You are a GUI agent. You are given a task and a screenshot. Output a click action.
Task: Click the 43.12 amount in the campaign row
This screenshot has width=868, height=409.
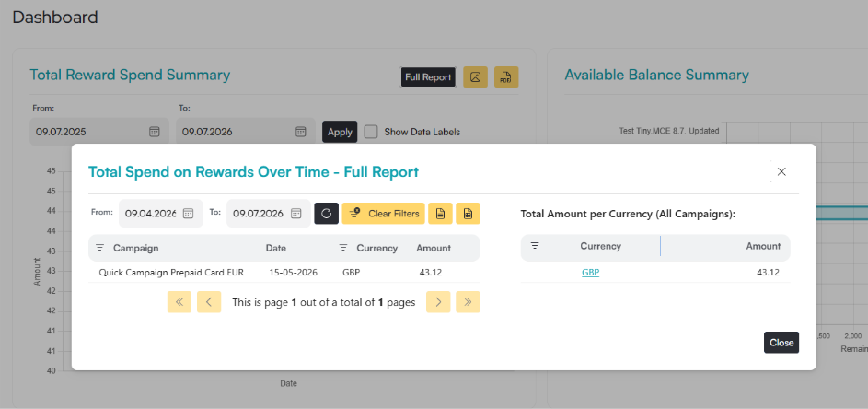coord(431,272)
